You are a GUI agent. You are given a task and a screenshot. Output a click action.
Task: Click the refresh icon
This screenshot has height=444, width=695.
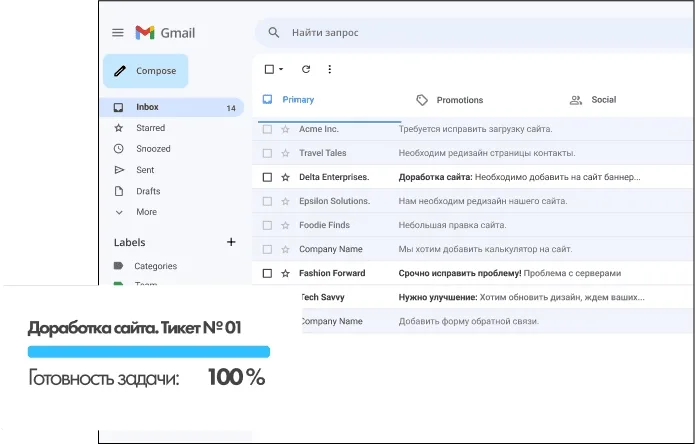click(306, 69)
